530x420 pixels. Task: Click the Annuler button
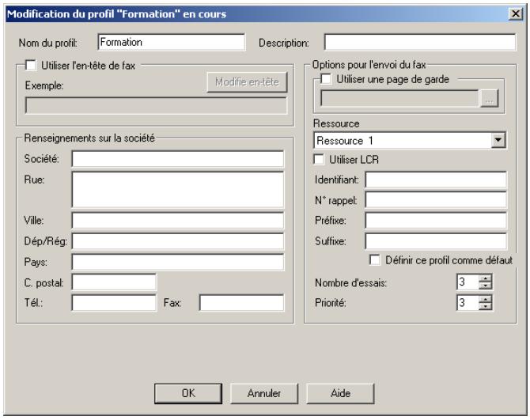click(x=263, y=391)
